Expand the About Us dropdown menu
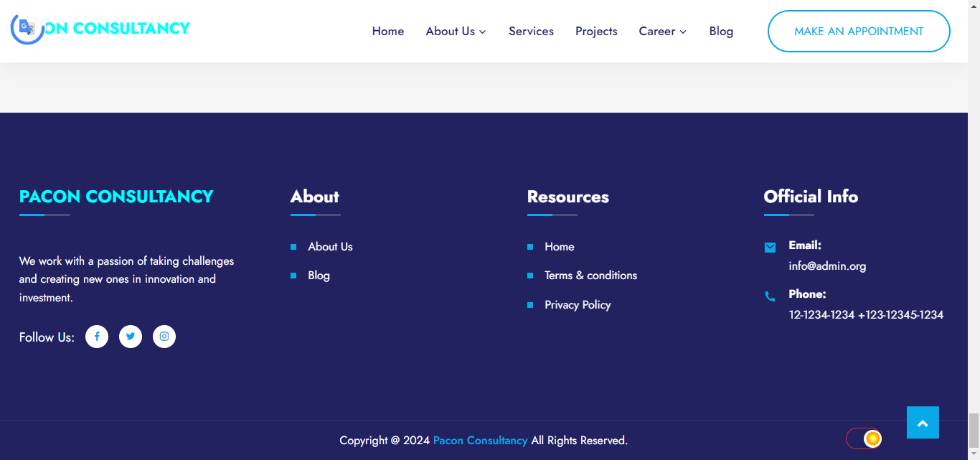Viewport: 980px width, 460px height. (456, 32)
